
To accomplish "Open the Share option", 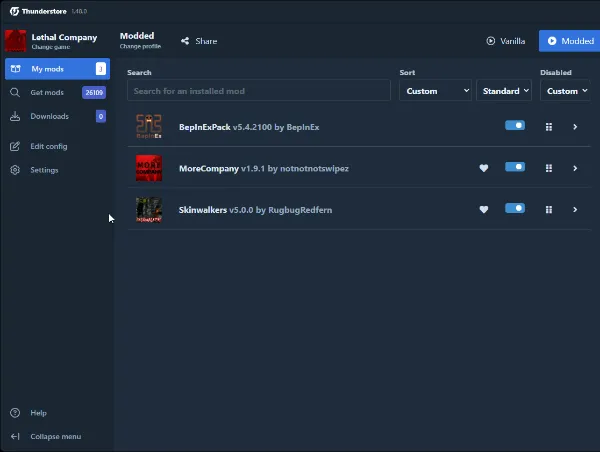I will (199, 41).
